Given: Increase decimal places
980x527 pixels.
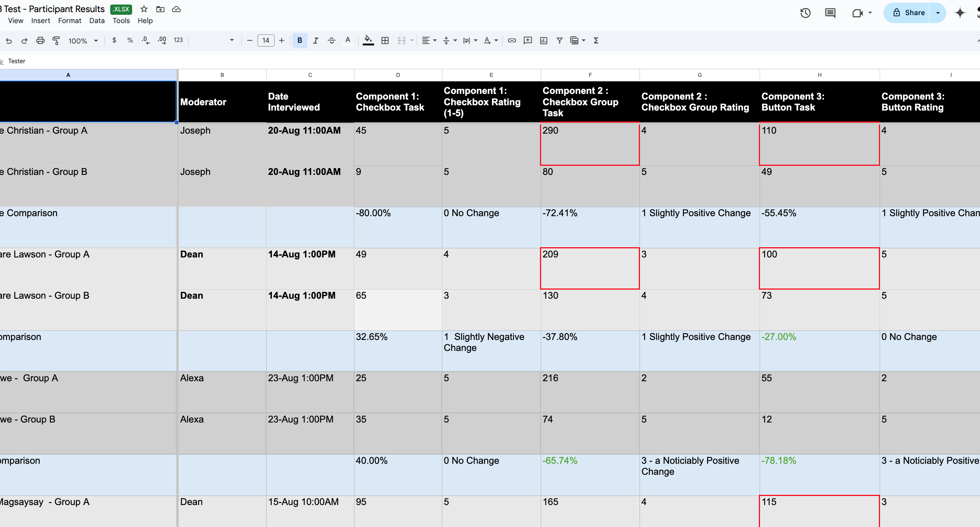Looking at the screenshot, I should coord(162,40).
